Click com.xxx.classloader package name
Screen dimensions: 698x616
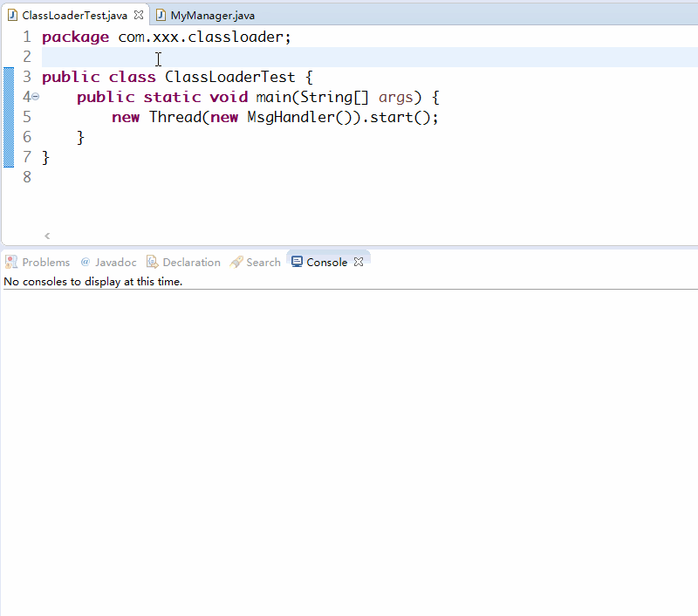coord(201,37)
